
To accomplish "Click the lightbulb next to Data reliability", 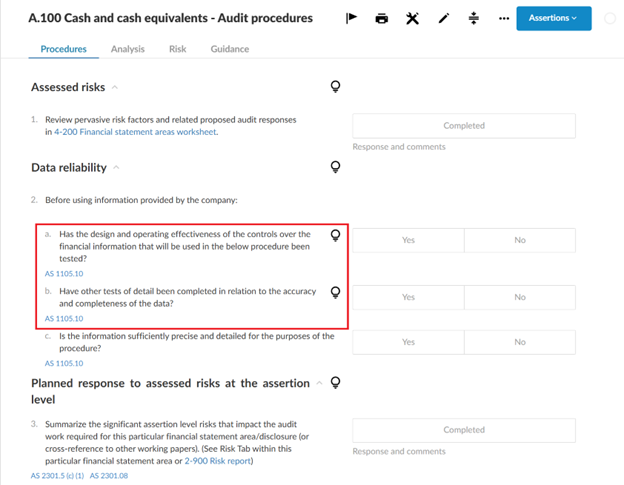I will click(x=336, y=167).
